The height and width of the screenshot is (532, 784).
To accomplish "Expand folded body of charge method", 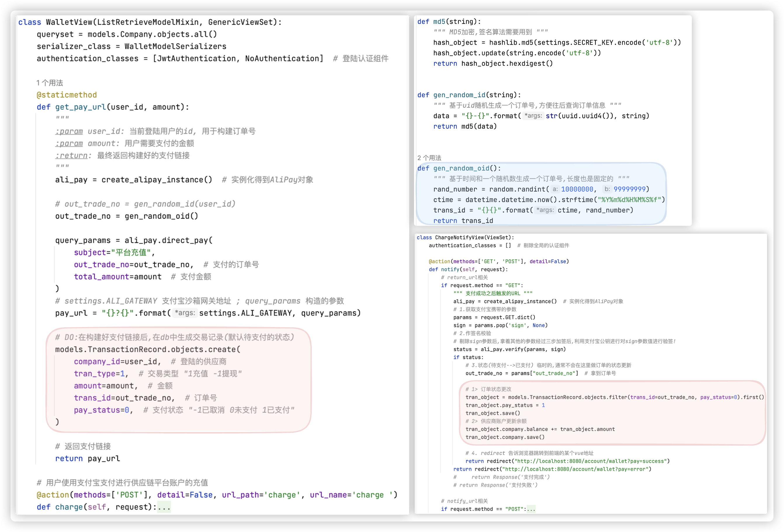I will point(164,507).
